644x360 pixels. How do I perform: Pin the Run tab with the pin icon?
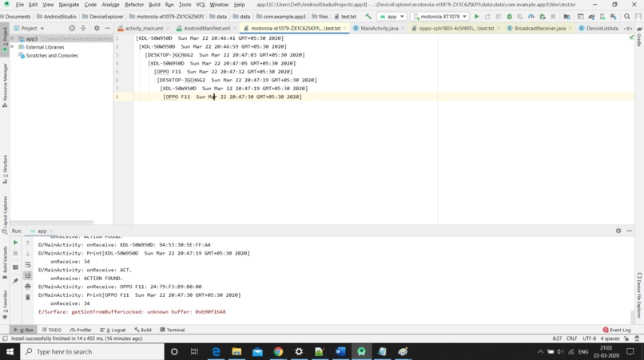point(15,281)
